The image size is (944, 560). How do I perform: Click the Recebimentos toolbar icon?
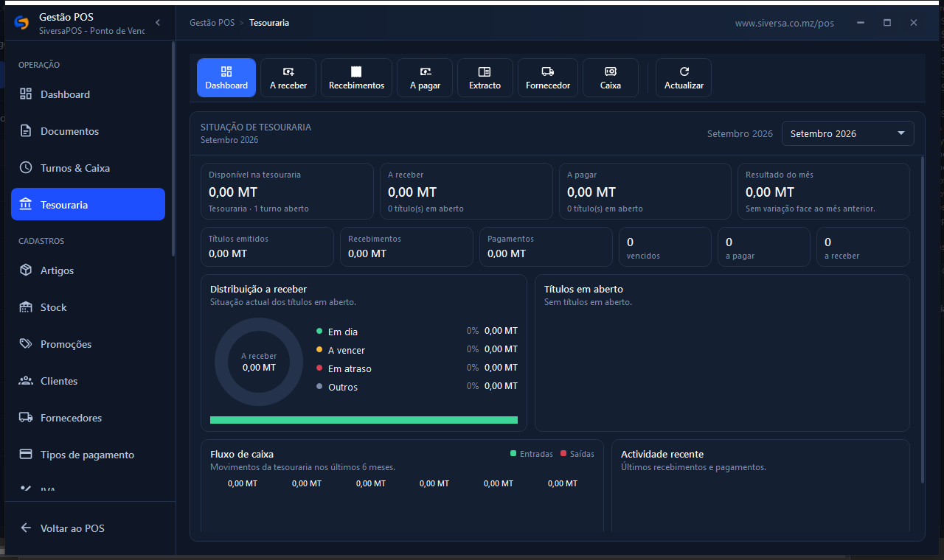coord(356,71)
